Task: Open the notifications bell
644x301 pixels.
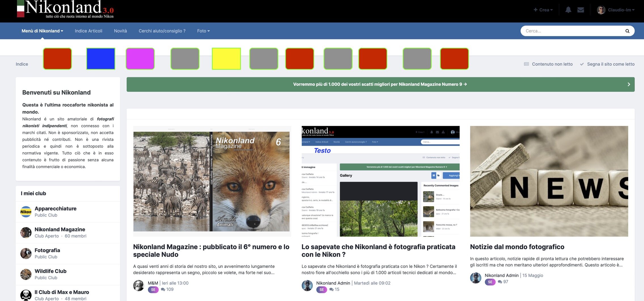Action: [x=568, y=10]
